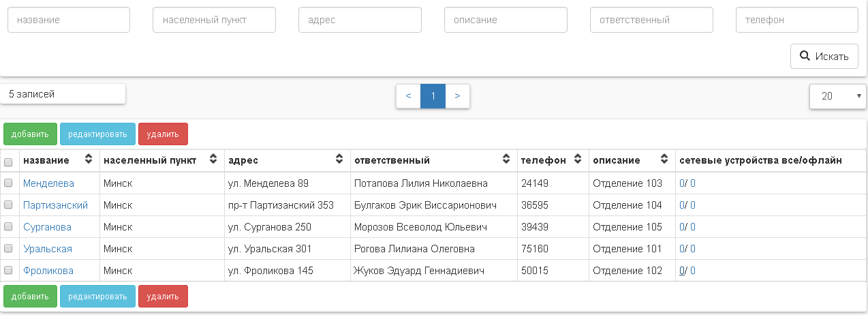Click the Искать search button
Viewport: 868px width, 315px height.
point(824,56)
